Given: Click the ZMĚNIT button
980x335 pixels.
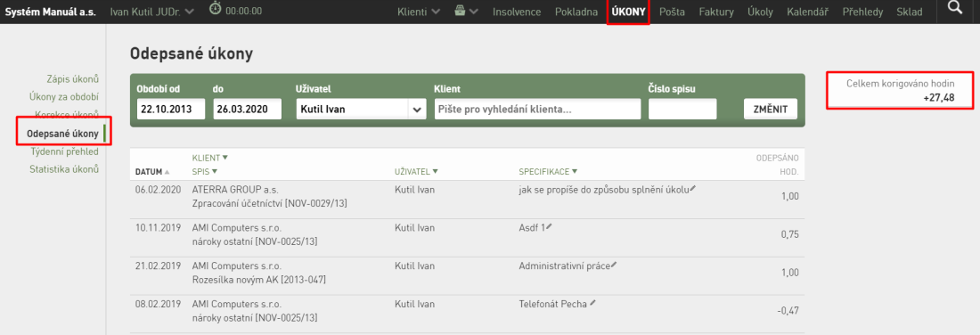Looking at the screenshot, I should coord(770,109).
